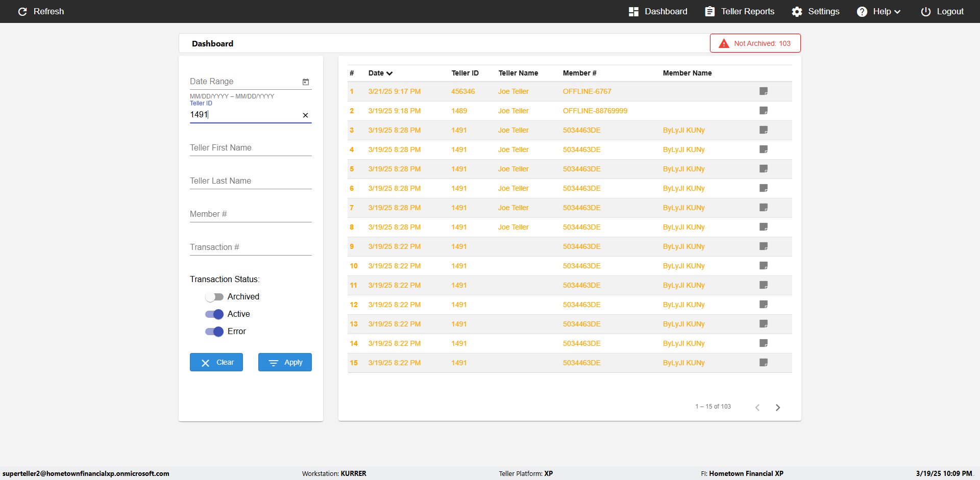Open the Settings menu item
Viewport: 980px width, 480px height.
pyautogui.click(x=815, y=11)
